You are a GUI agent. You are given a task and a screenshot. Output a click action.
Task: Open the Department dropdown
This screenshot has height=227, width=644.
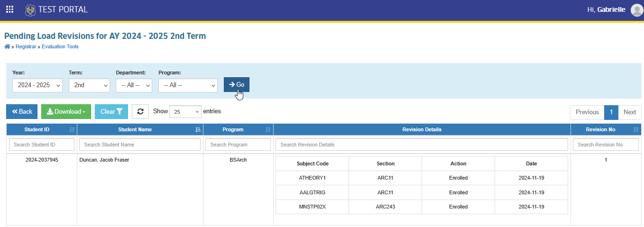(134, 85)
